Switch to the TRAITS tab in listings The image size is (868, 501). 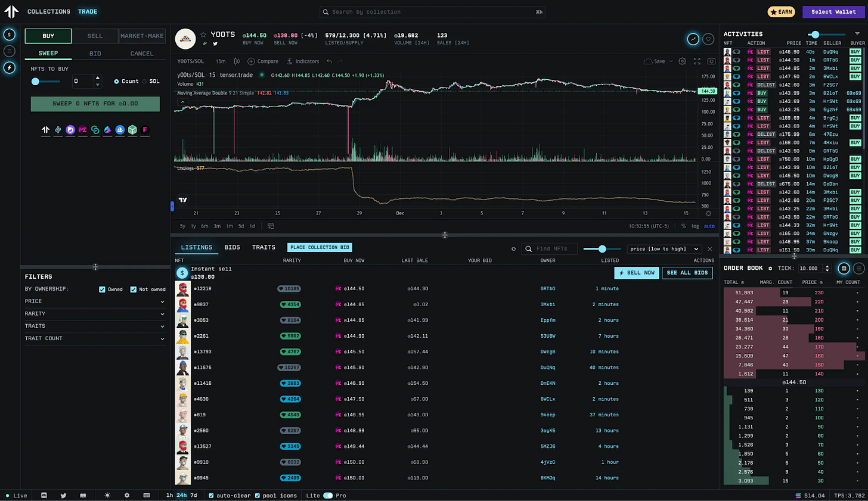tap(263, 248)
